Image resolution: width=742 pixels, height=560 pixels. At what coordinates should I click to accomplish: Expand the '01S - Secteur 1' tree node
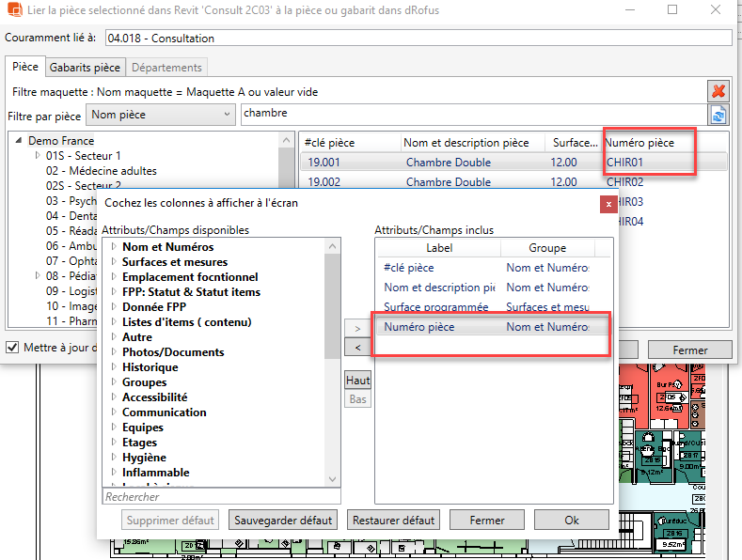coord(38,156)
